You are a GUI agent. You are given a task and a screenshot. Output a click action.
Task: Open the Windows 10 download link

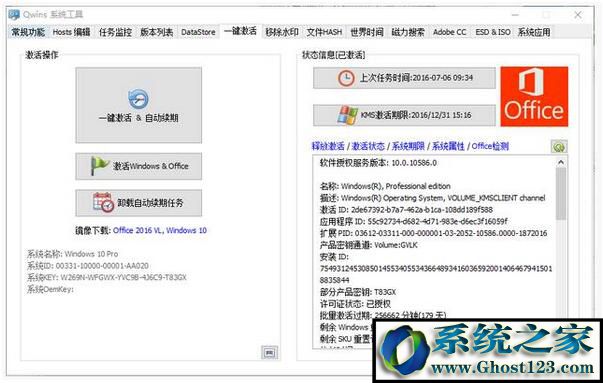pos(187,230)
